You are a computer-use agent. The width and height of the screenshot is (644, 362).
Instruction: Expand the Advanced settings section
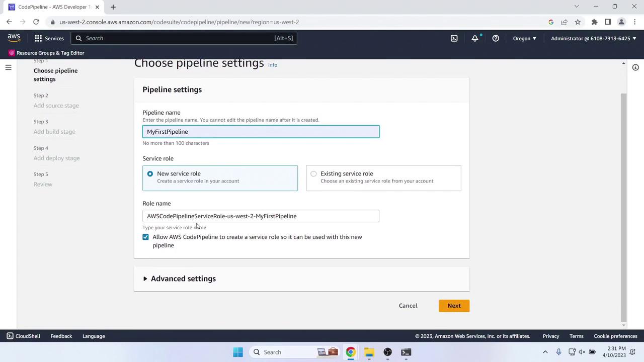pos(180,279)
